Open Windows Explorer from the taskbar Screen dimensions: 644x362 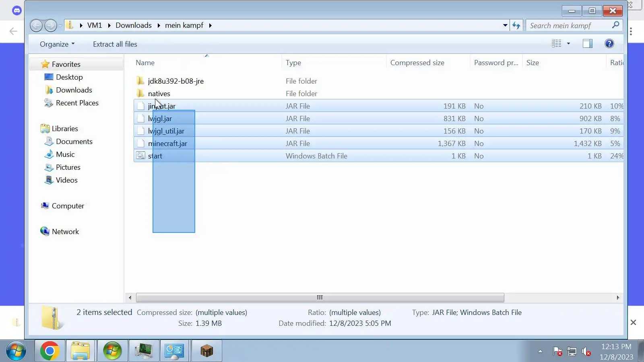(x=80, y=351)
